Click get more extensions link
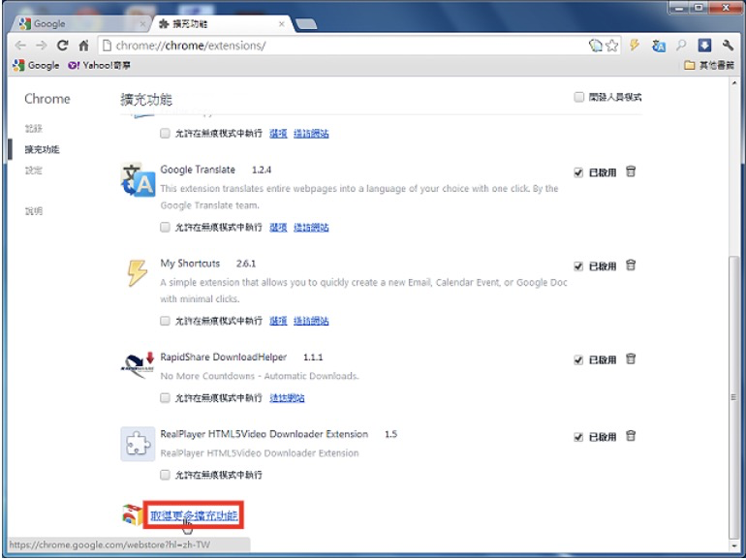Viewport: 746px width, 560px height. (194, 515)
